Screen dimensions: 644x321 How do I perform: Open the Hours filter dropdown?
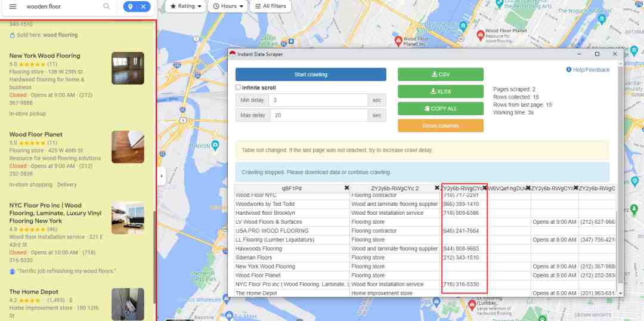(x=228, y=6)
